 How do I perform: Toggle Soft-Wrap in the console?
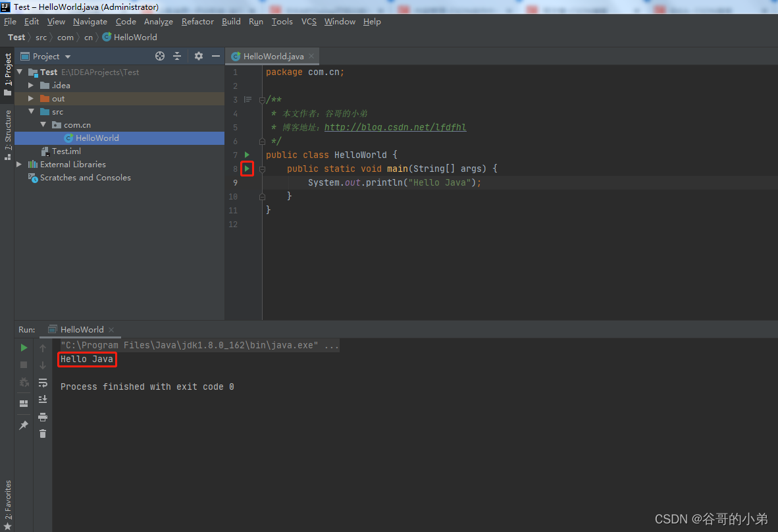[43, 383]
